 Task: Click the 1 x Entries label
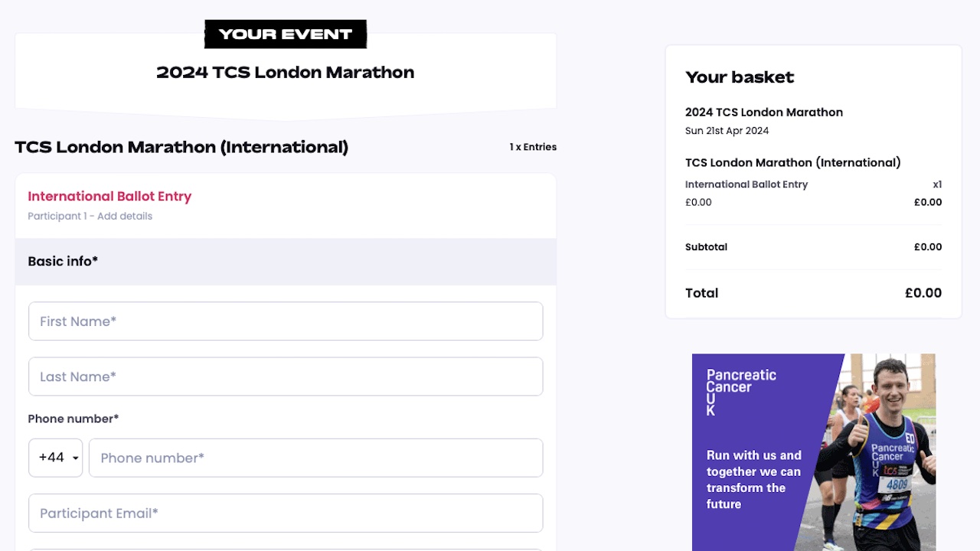coord(533,147)
